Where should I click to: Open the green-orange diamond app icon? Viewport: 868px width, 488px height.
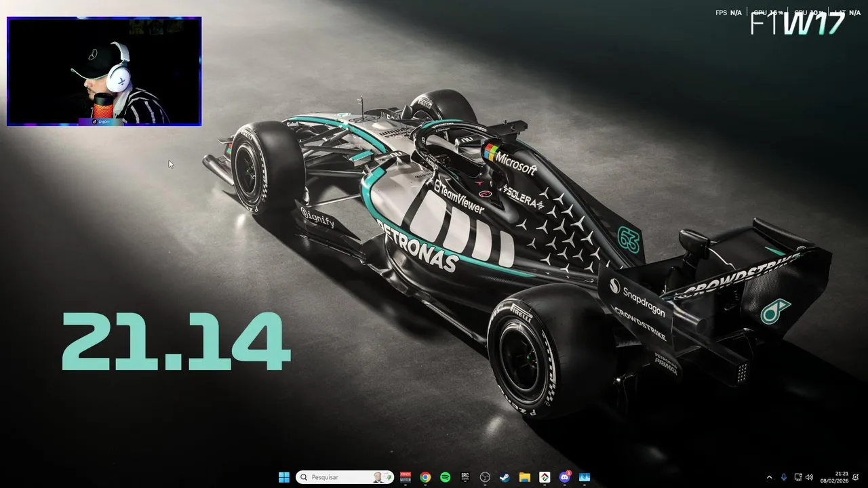point(545,477)
